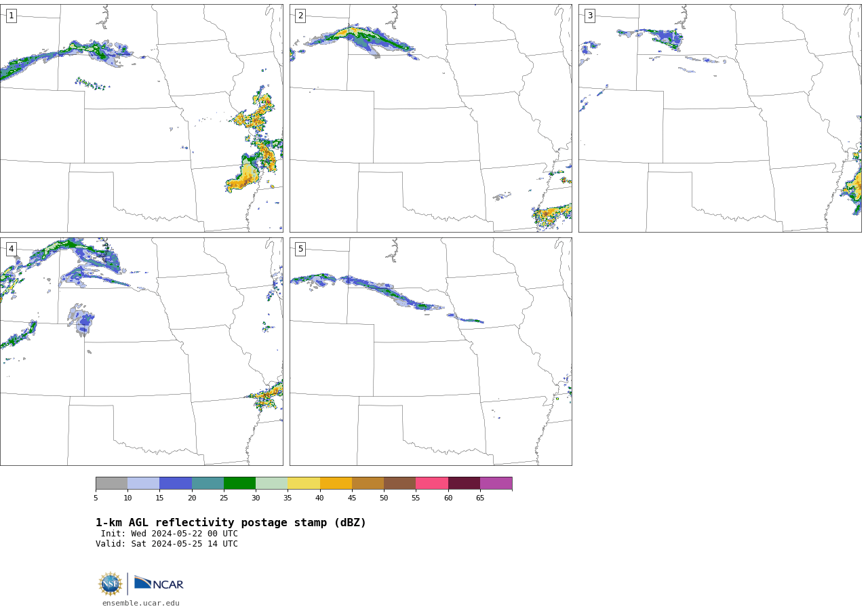Select the yellow 35-40 dBZ swatch
This screenshot has height=611, width=868.
pyautogui.click(x=304, y=484)
